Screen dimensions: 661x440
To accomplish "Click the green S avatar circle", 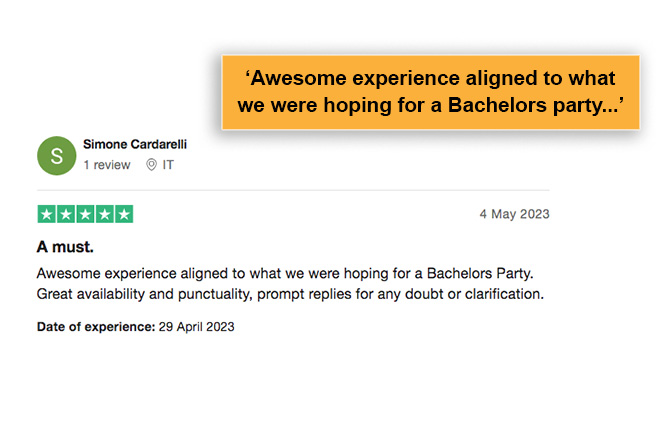I will tap(56, 156).
